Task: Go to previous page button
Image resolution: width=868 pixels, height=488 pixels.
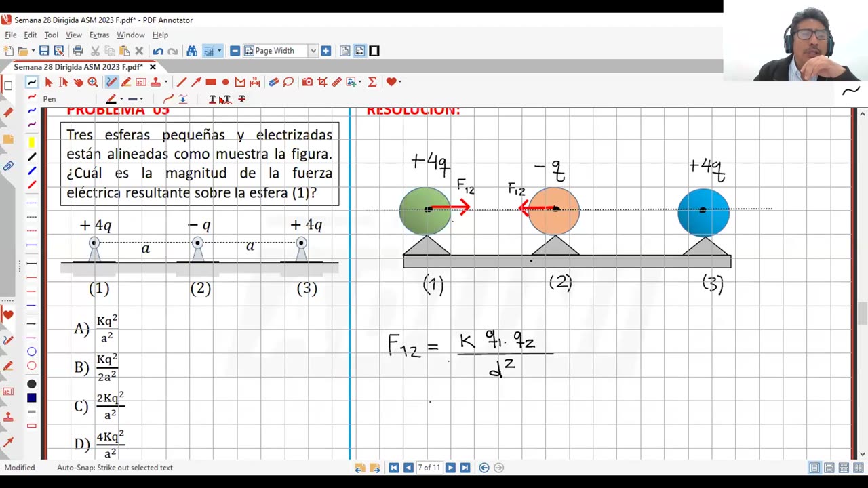Action: [408, 468]
